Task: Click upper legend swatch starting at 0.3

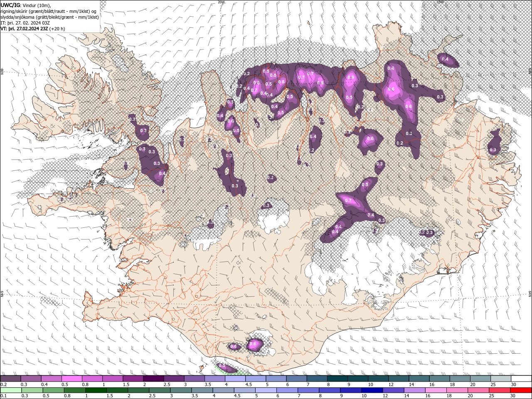Action: click(x=31, y=379)
